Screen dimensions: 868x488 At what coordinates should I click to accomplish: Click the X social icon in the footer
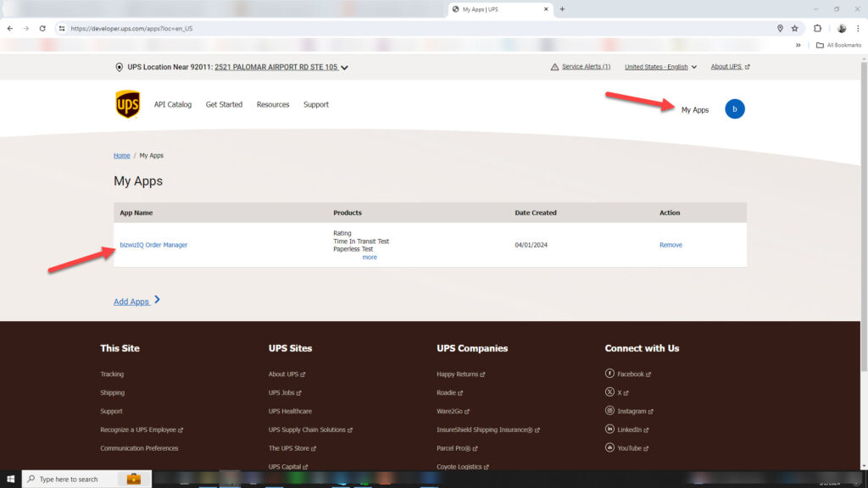(x=609, y=391)
